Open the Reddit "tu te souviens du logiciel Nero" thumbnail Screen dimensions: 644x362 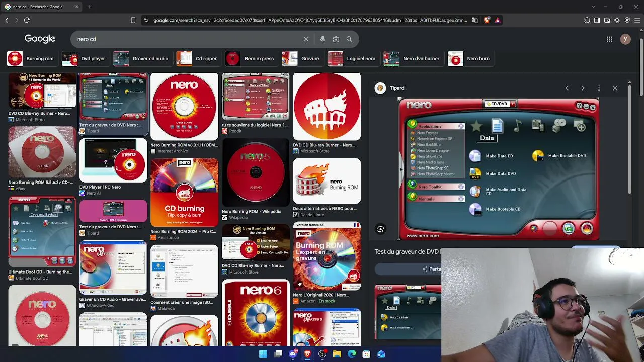point(256,97)
